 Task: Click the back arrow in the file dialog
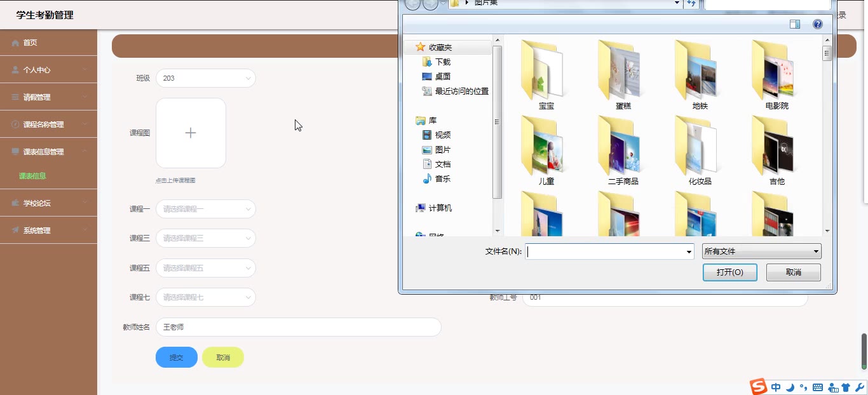pos(412,3)
